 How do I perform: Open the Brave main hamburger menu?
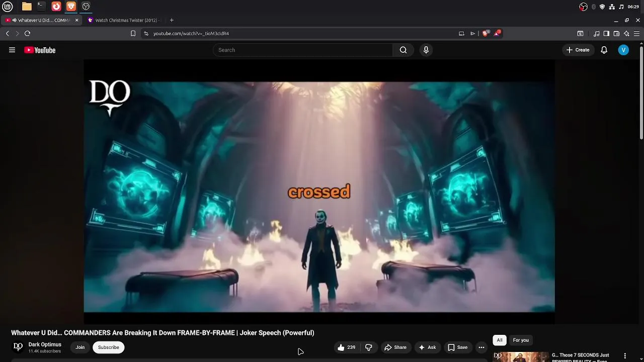tap(636, 34)
